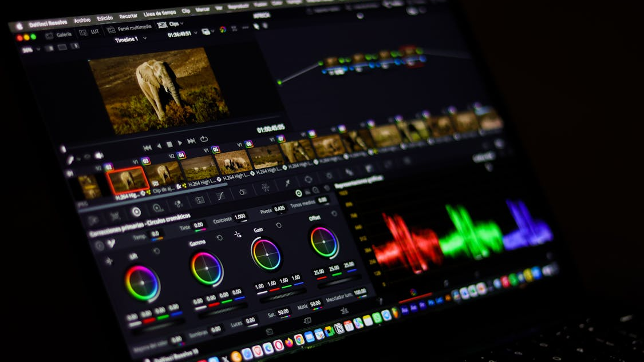Expand the Timeline 1 name dropdown

pyautogui.click(x=145, y=38)
